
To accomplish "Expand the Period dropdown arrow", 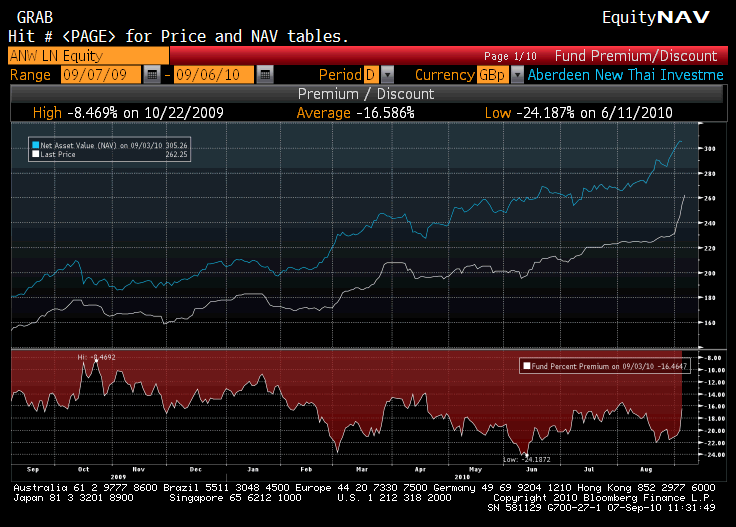I will pyautogui.click(x=387, y=75).
